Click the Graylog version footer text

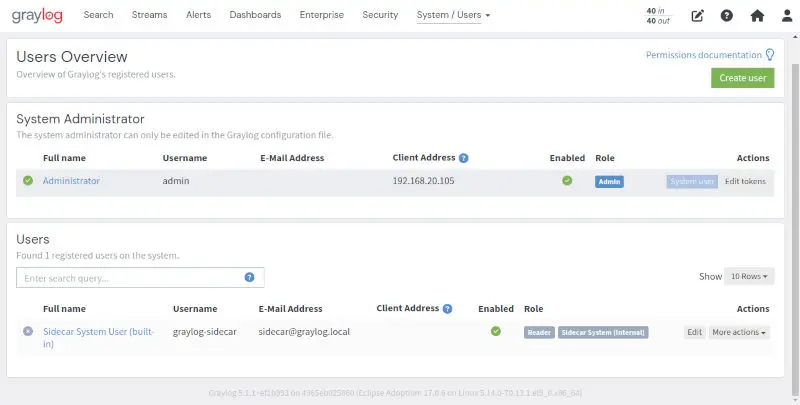click(x=395, y=393)
